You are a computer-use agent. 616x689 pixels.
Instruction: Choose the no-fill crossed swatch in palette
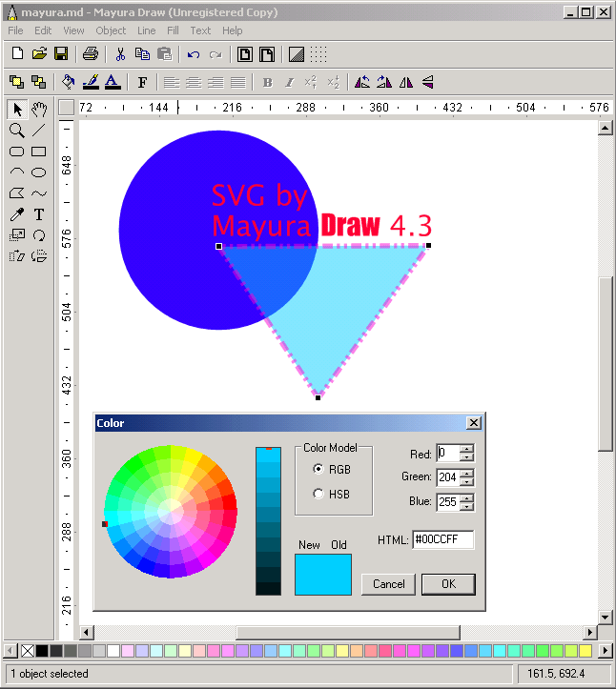(28, 650)
